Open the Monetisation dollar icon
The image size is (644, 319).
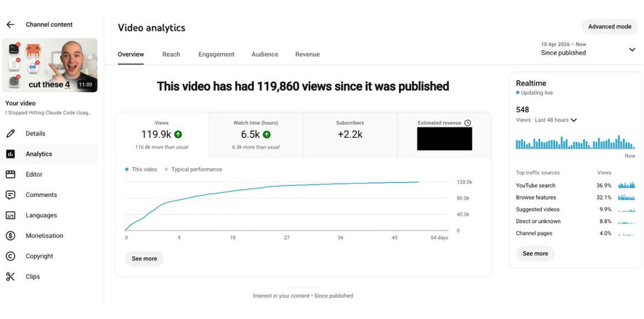[x=10, y=236]
